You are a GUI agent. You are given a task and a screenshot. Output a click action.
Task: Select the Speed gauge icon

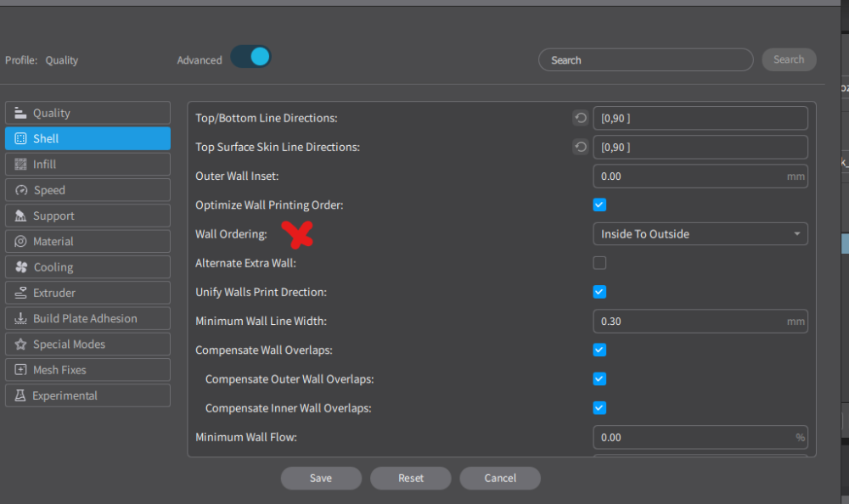click(x=21, y=190)
